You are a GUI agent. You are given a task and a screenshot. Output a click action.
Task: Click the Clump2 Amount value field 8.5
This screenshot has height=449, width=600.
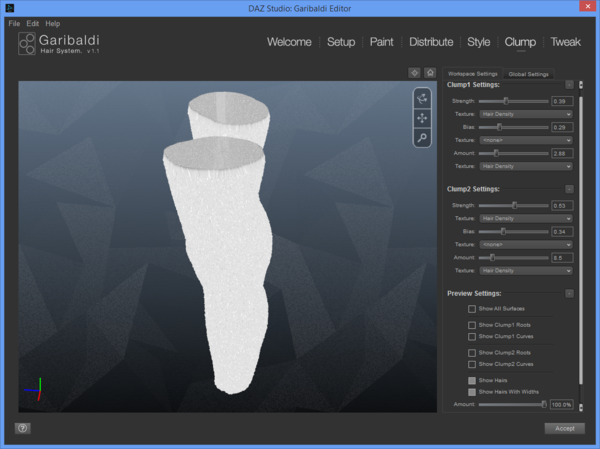point(562,258)
